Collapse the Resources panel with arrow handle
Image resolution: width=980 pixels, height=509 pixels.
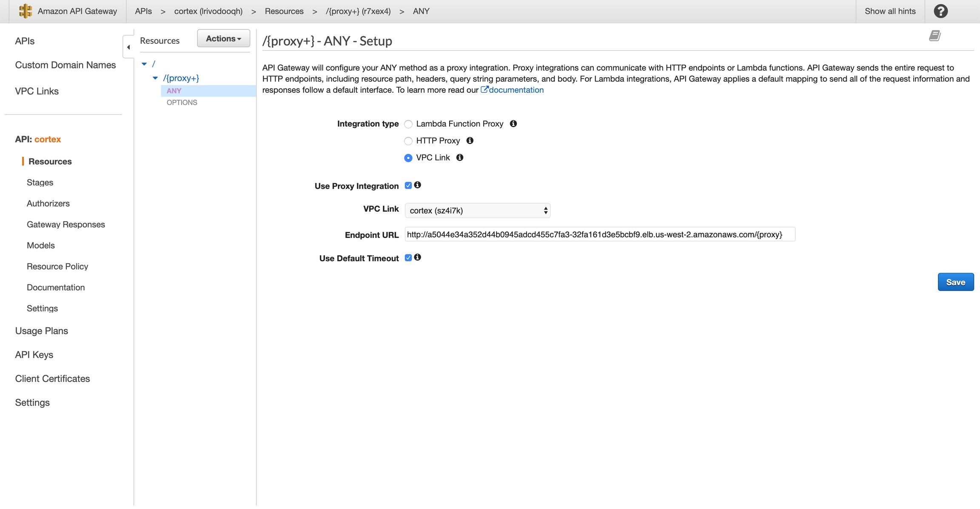tap(128, 47)
